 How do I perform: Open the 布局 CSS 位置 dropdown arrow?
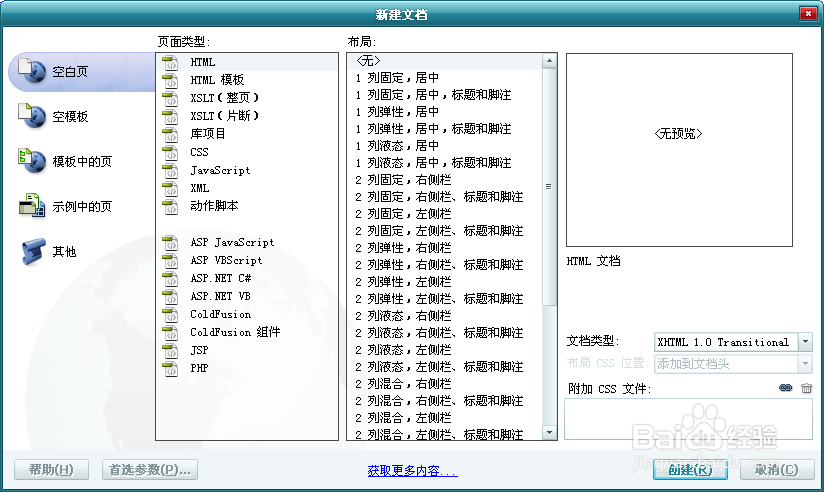[805, 364]
